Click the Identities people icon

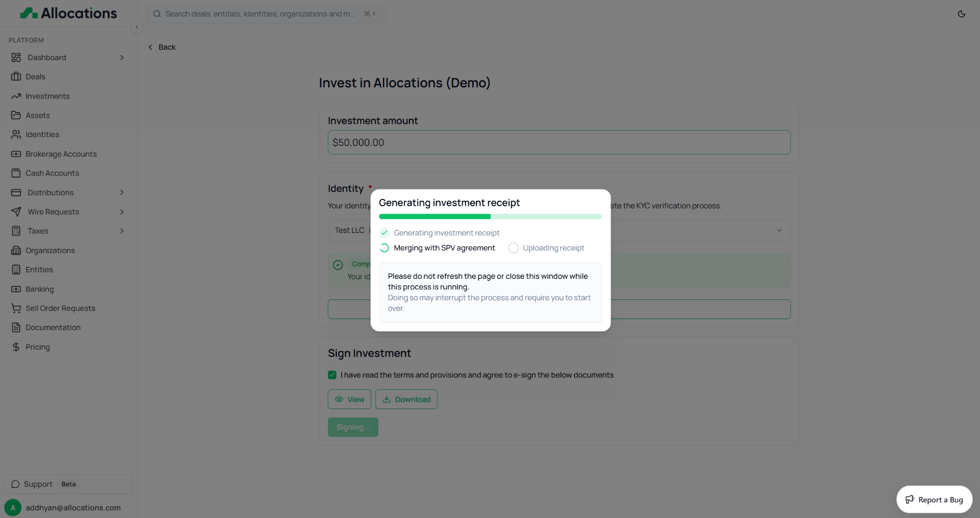click(x=16, y=134)
